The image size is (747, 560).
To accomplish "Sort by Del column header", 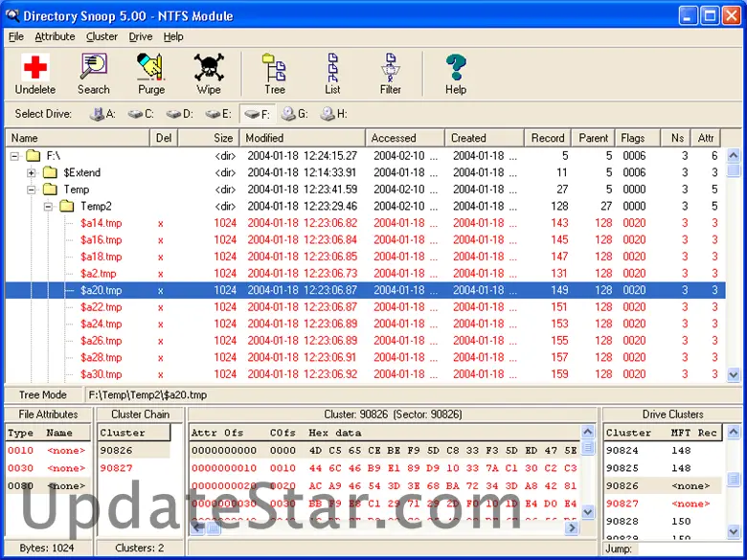I will (x=164, y=138).
